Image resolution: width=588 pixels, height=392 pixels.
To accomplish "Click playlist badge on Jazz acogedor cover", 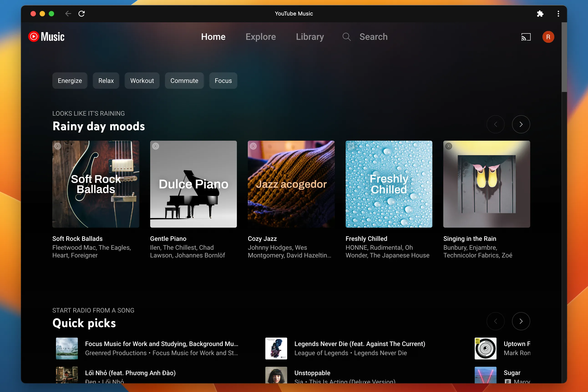I will tap(253, 146).
